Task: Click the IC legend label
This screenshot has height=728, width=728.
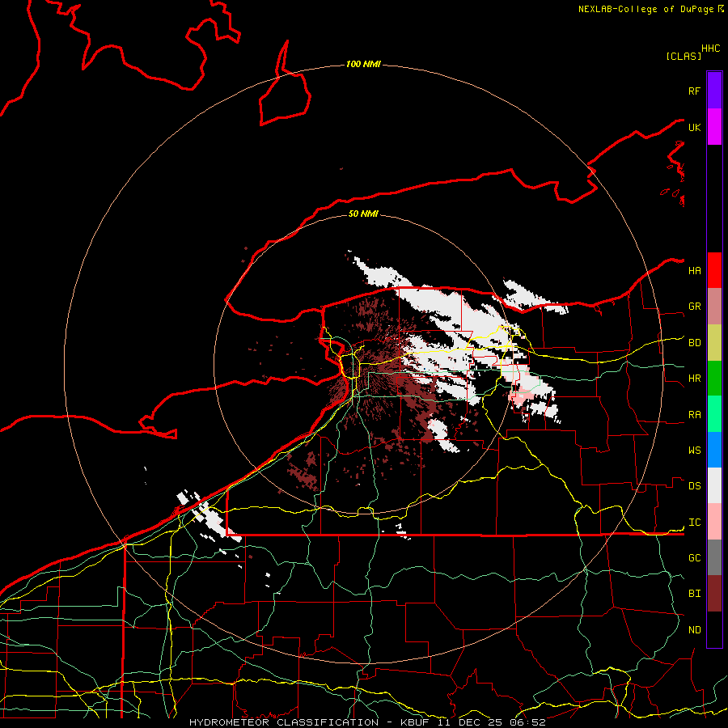Action: point(694,523)
